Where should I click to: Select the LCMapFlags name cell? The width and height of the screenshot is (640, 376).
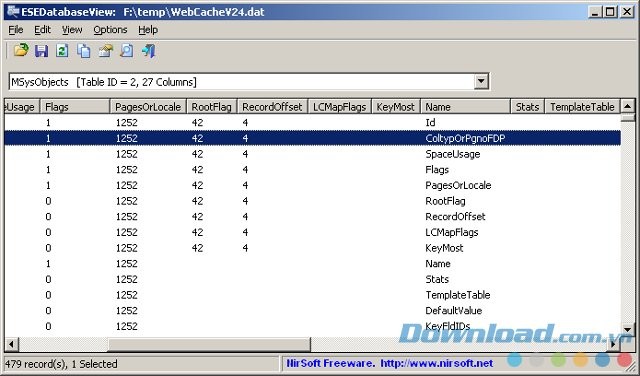451,232
